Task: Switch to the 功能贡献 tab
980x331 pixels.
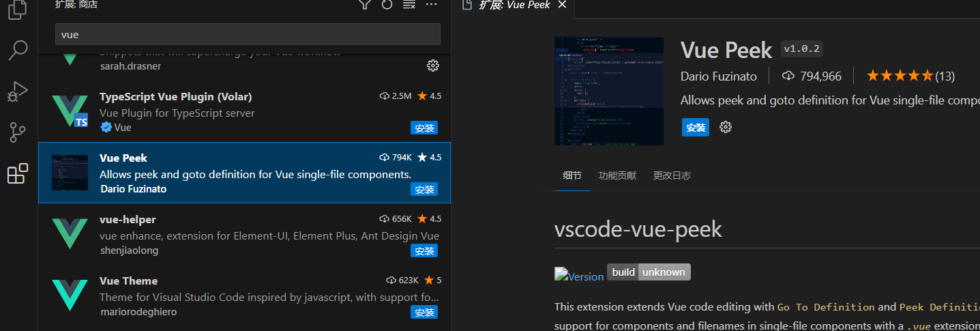Action: coord(617,175)
